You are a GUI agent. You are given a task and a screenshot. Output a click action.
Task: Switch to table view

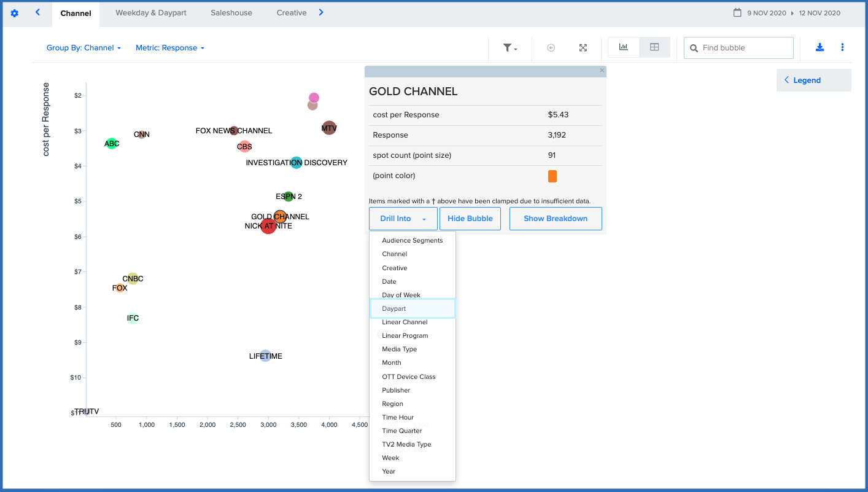pos(654,47)
